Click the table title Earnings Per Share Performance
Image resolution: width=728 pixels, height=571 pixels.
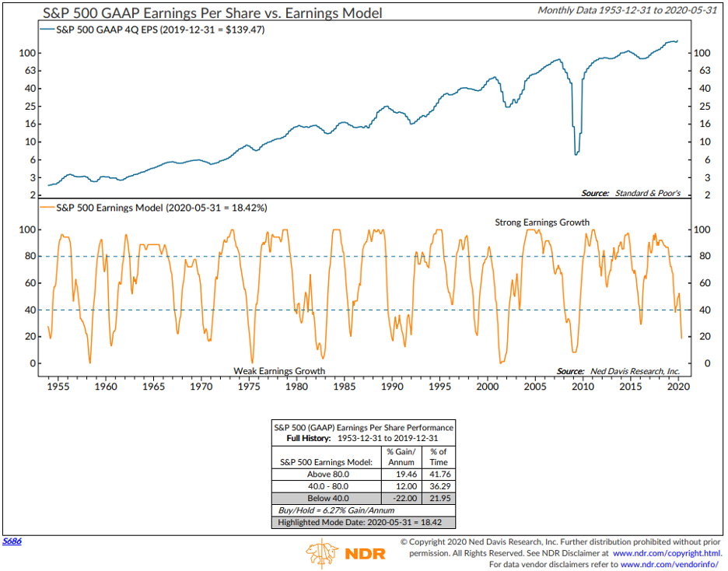(363, 428)
